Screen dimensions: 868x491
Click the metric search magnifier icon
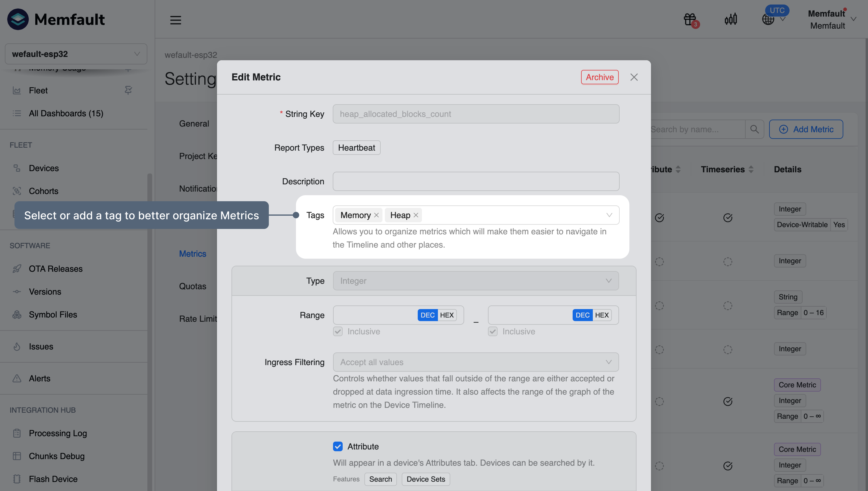coord(754,129)
